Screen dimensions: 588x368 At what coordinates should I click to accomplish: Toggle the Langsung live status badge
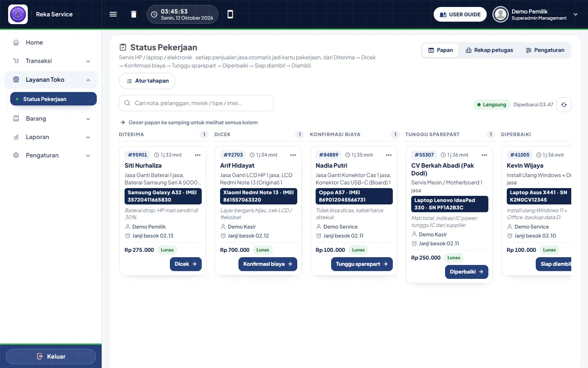(492, 105)
